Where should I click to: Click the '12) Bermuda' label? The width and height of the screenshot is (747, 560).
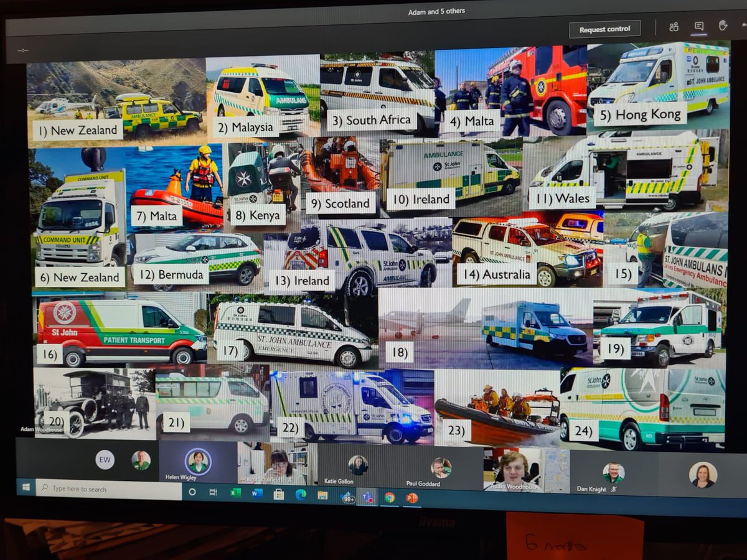171,274
